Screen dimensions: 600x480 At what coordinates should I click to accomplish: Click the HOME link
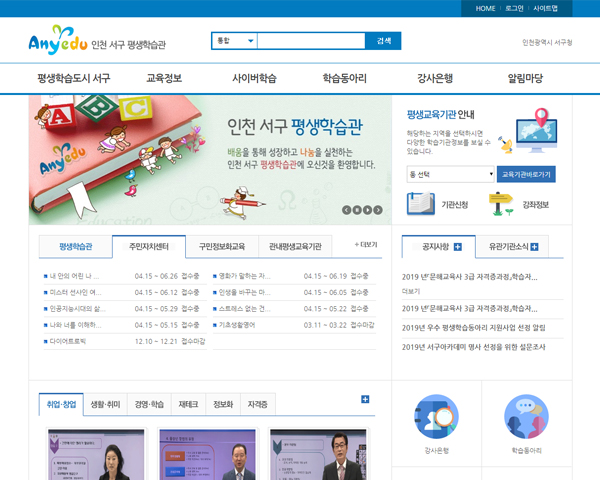coord(485,8)
